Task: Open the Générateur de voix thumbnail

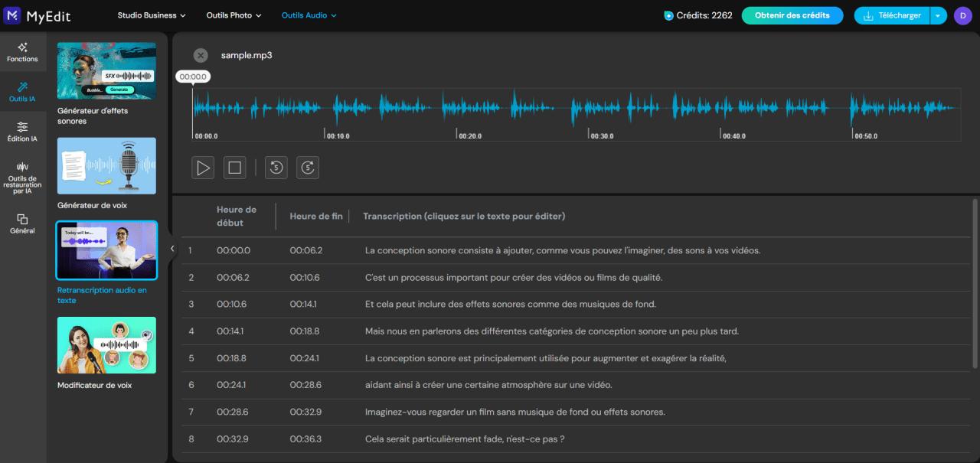Action: click(106, 165)
